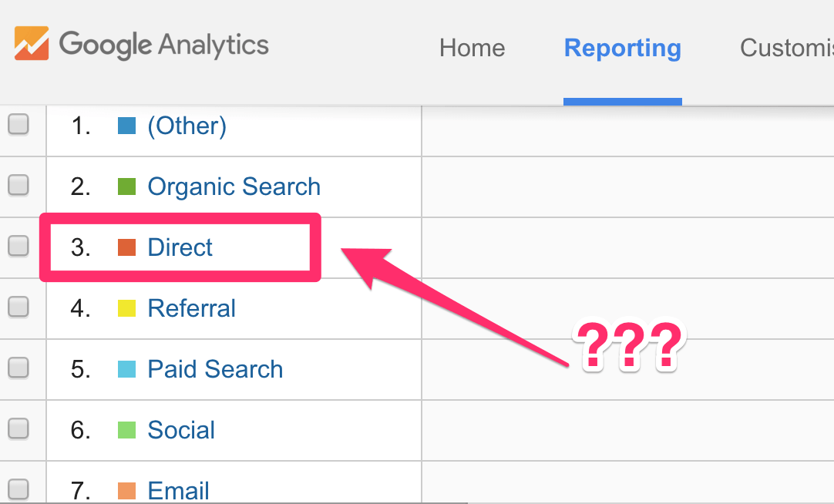The width and height of the screenshot is (834, 504).
Task: Open the Paid Search channel link
Action: [215, 369]
